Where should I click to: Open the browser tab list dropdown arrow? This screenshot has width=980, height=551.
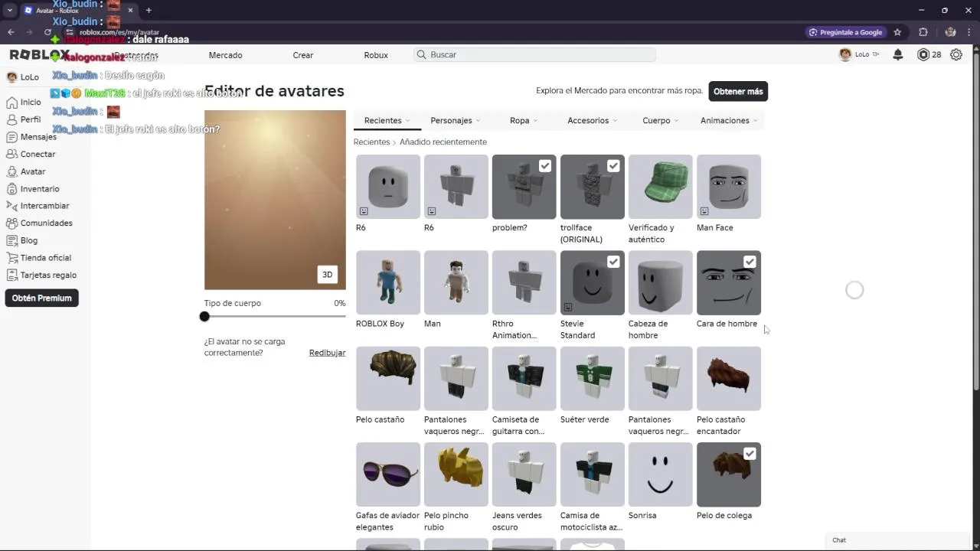(x=9, y=10)
